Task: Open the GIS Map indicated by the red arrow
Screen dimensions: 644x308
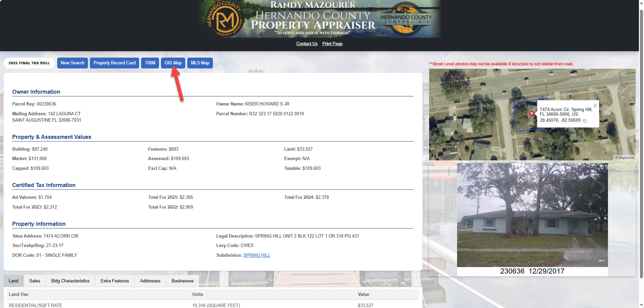Action: (173, 63)
